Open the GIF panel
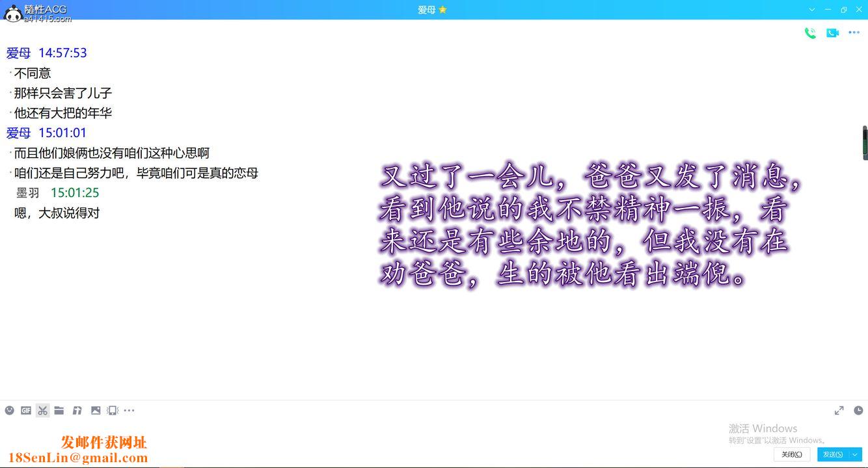Viewport: 868px width, 468px height. click(26, 410)
